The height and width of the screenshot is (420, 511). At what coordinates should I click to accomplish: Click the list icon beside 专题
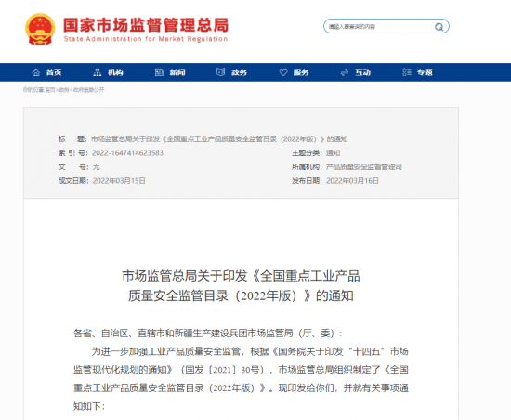pos(406,72)
